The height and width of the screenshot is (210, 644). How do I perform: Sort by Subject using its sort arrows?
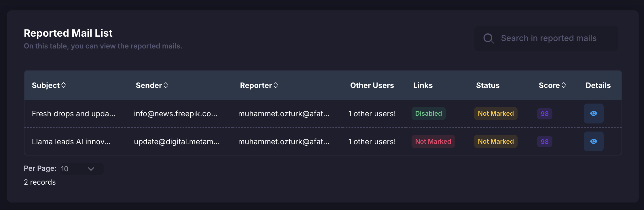coord(64,85)
